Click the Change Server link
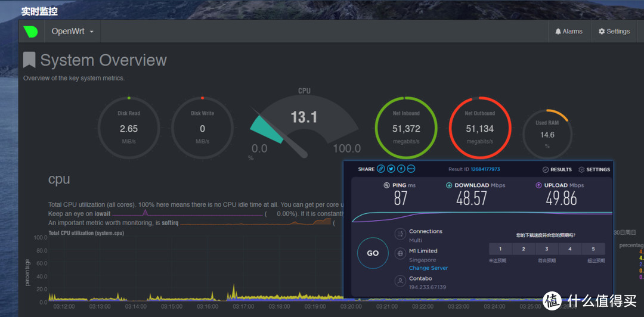This screenshot has width=644, height=317. (x=428, y=268)
